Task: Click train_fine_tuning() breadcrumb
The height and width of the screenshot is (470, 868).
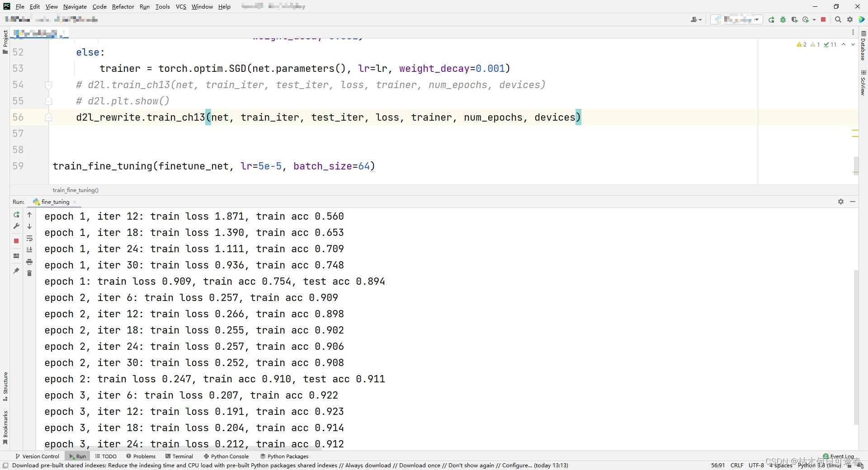Action: [x=75, y=190]
